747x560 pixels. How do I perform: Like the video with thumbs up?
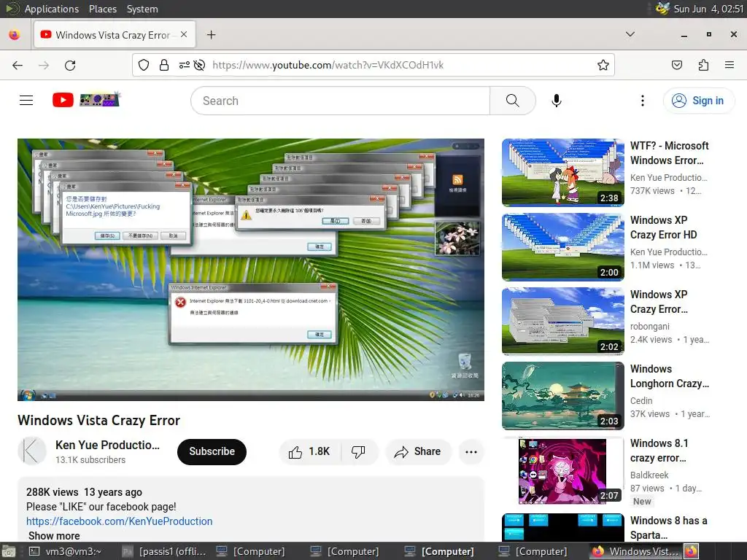[309, 451]
